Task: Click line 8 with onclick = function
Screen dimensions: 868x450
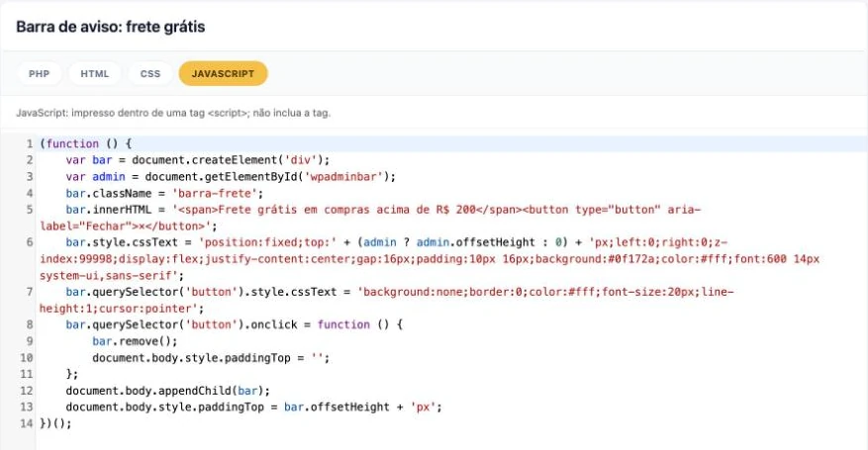Action: coord(235,324)
